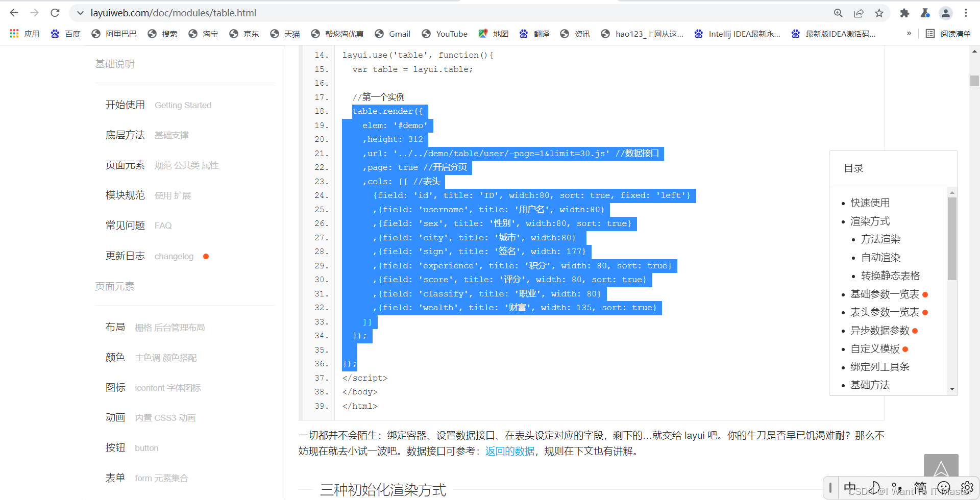
Task: Open 布局 栅格 后台管理布局 in sidebar
Action: coord(155,328)
